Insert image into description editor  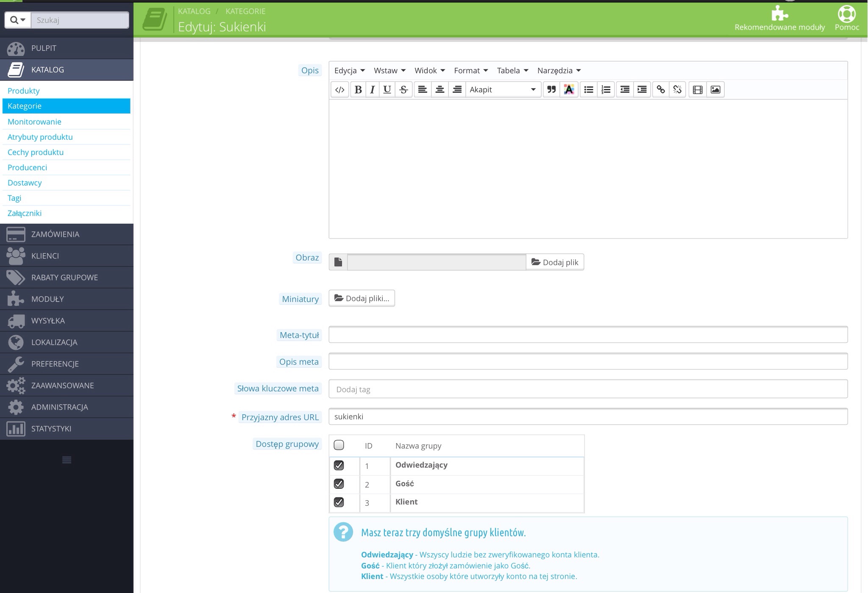(715, 89)
